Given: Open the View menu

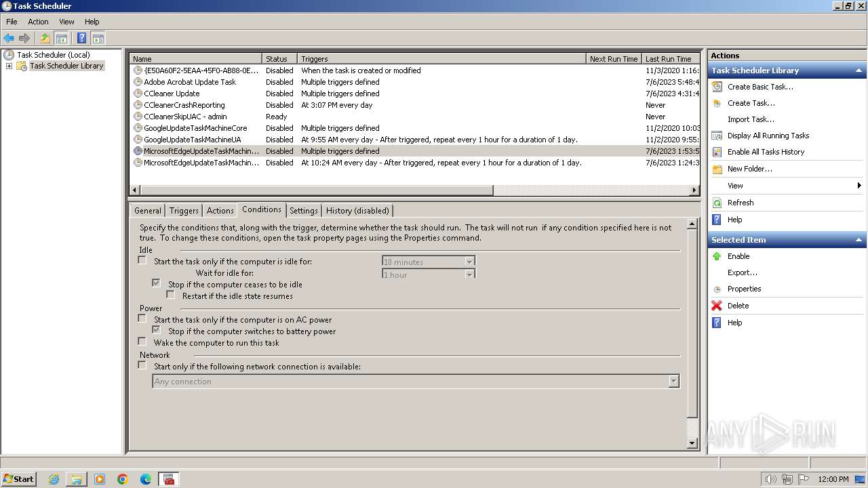Looking at the screenshot, I should [x=66, y=22].
